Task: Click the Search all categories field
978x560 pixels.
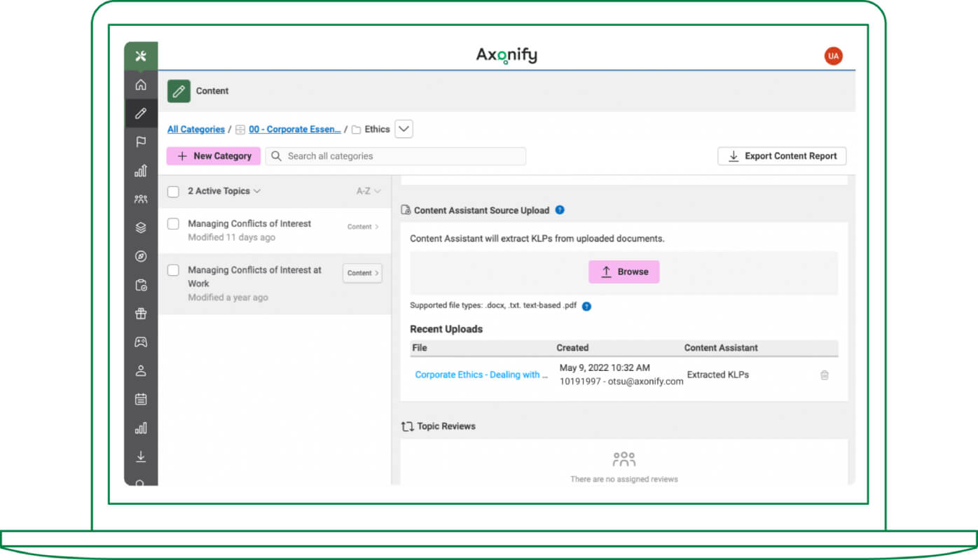Action: (396, 156)
